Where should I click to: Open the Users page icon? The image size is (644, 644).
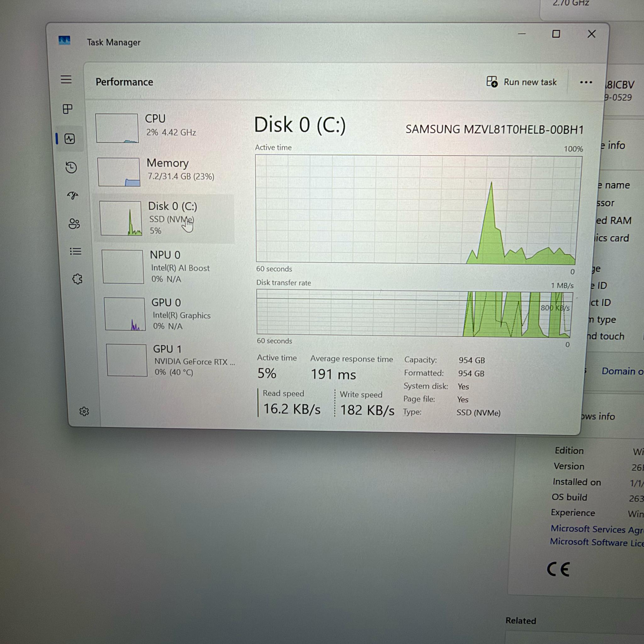(x=74, y=224)
